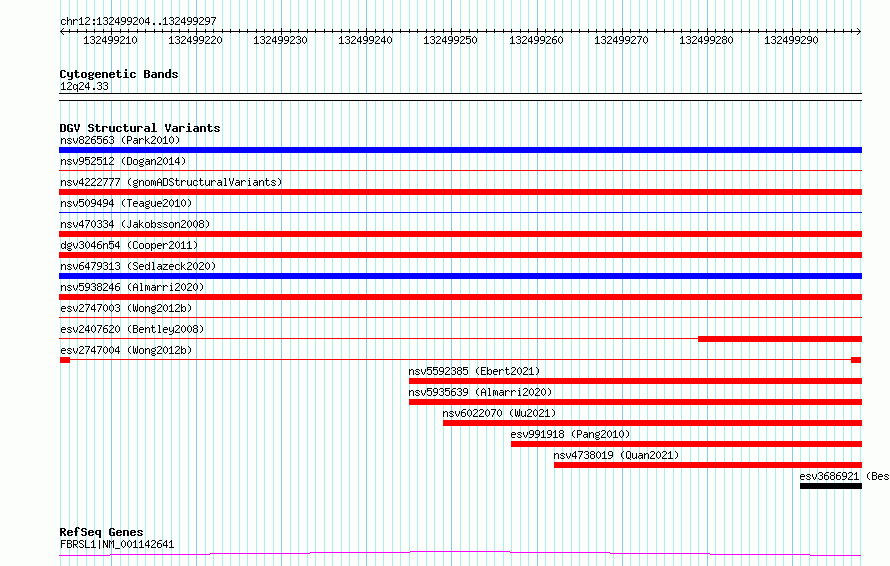Select the upper Wong2012b entry esv2747003

(x=126, y=308)
